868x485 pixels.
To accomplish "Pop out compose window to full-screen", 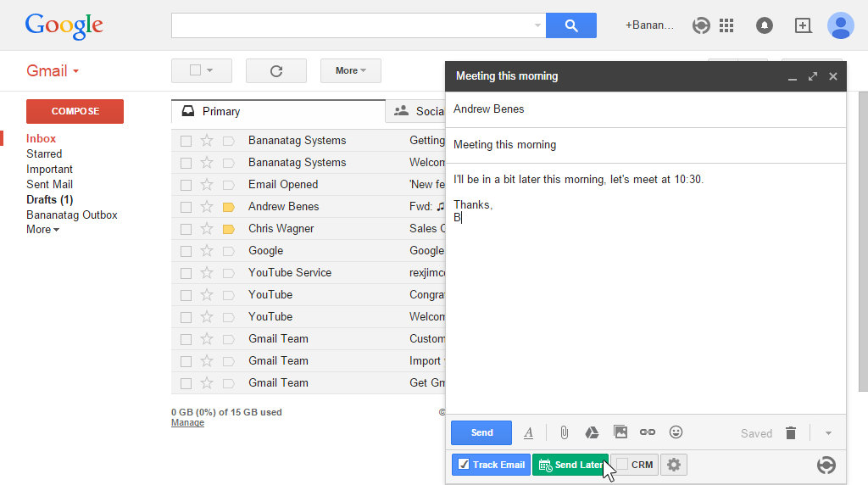I will [813, 76].
